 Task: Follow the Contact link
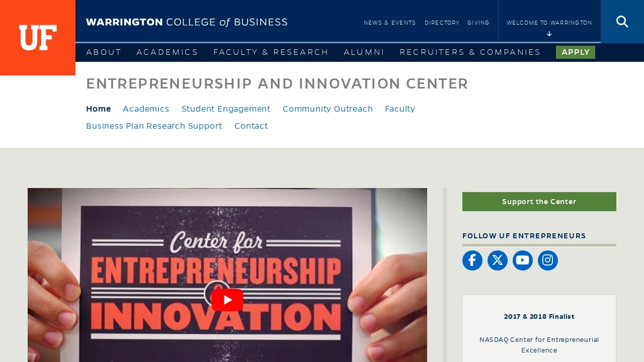tap(251, 126)
